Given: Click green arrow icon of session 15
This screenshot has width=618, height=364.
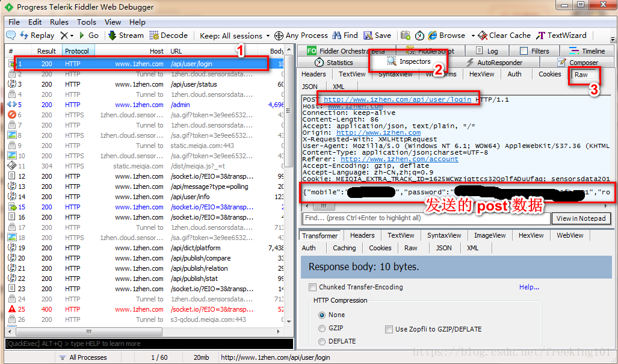Looking at the screenshot, I should click(x=12, y=207).
